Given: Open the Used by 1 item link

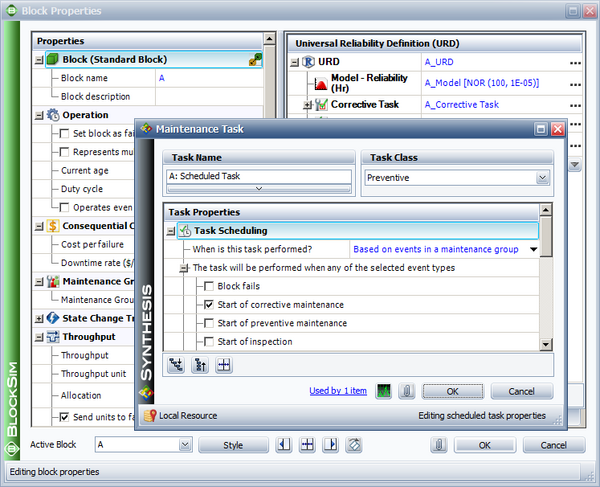Looking at the screenshot, I should 338,391.
